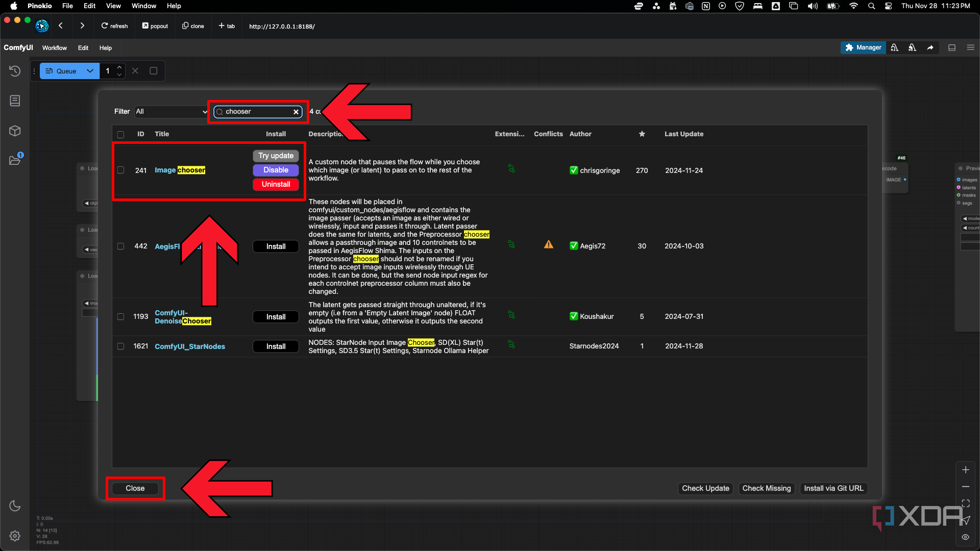Open ComfyUI settings gear icon
Image resolution: width=980 pixels, height=551 pixels.
pos(15,536)
